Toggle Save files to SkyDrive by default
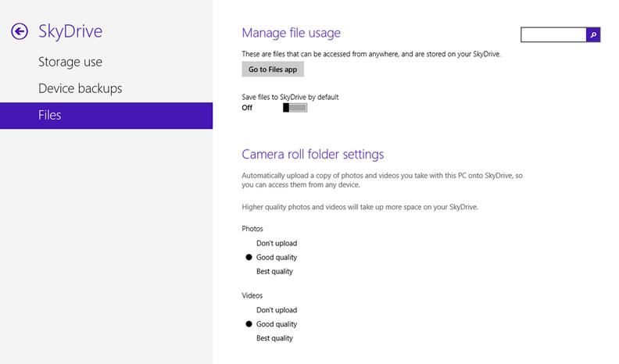This screenshot has height=364, width=619. click(295, 108)
